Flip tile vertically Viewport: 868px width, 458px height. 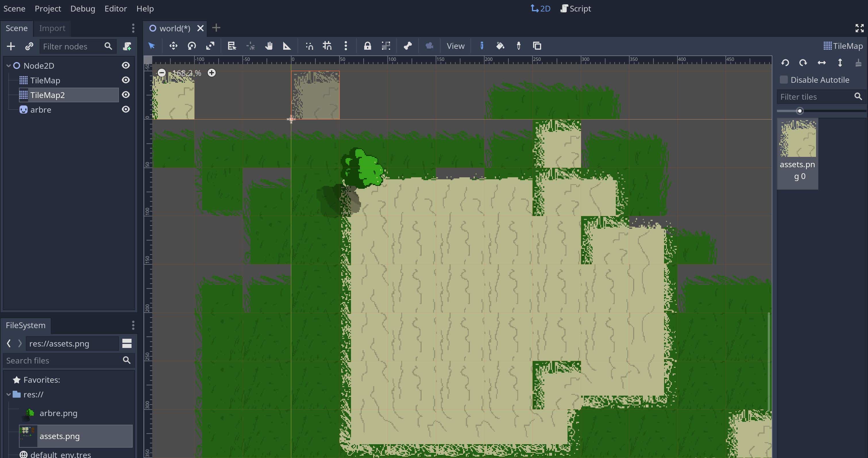pos(840,63)
